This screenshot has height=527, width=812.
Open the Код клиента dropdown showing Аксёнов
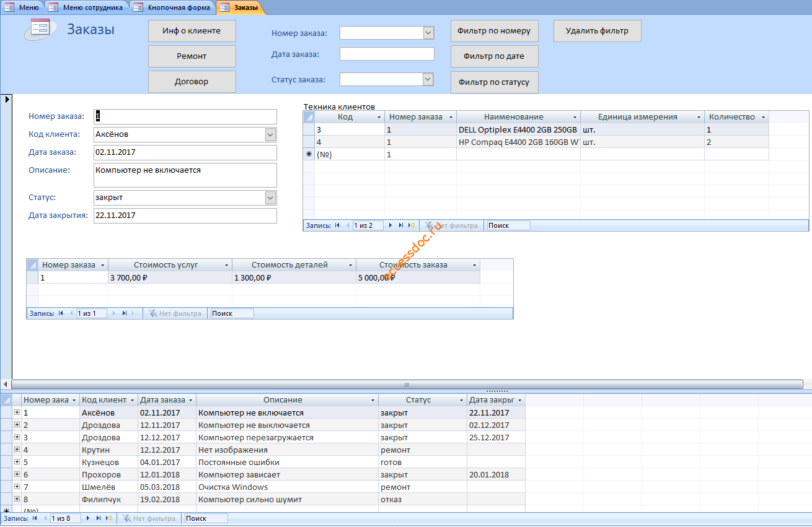coord(270,134)
